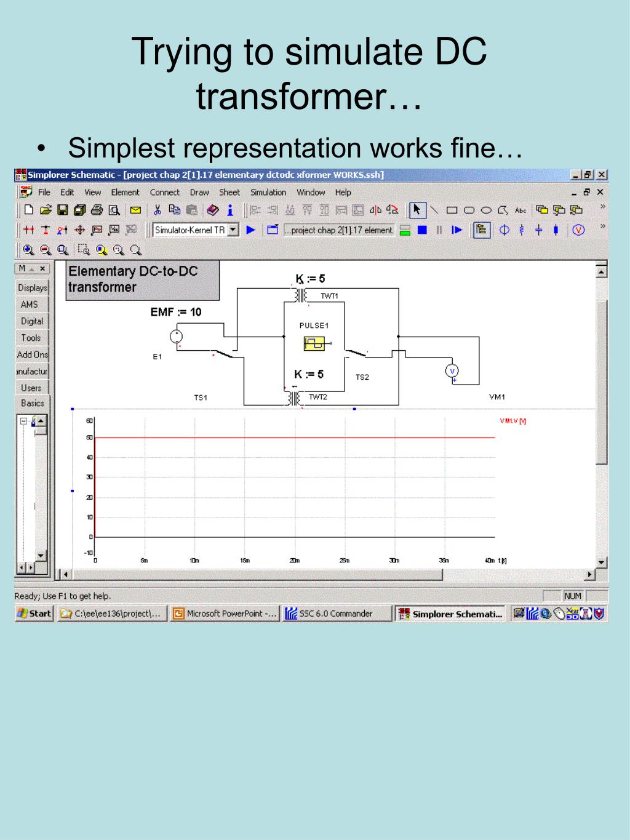Switch to SSC 6.0 Commander taskbar button
Screen dimensions: 630x840
[x=337, y=613]
